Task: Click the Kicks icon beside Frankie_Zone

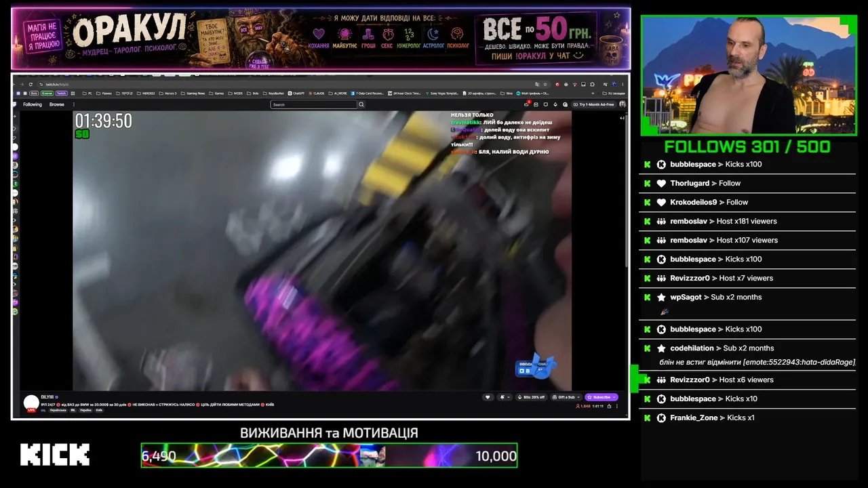Action: [x=661, y=418]
